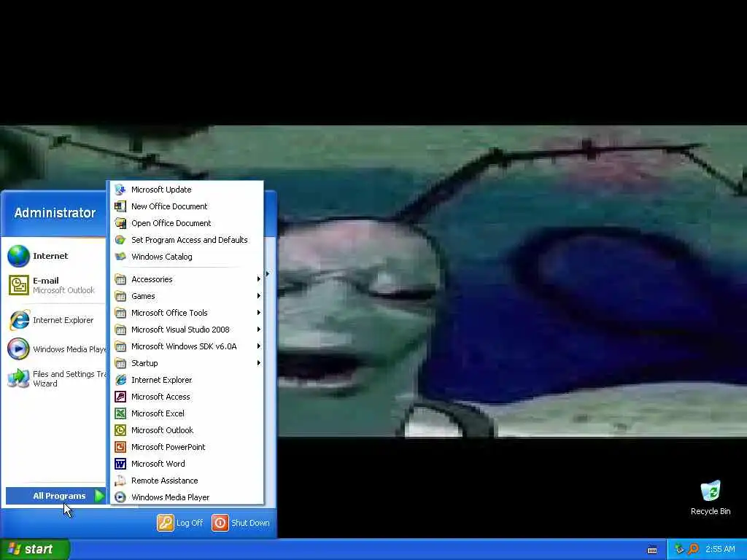
Task: Click Internet Explorer icon in All Programs list
Action: (120, 380)
